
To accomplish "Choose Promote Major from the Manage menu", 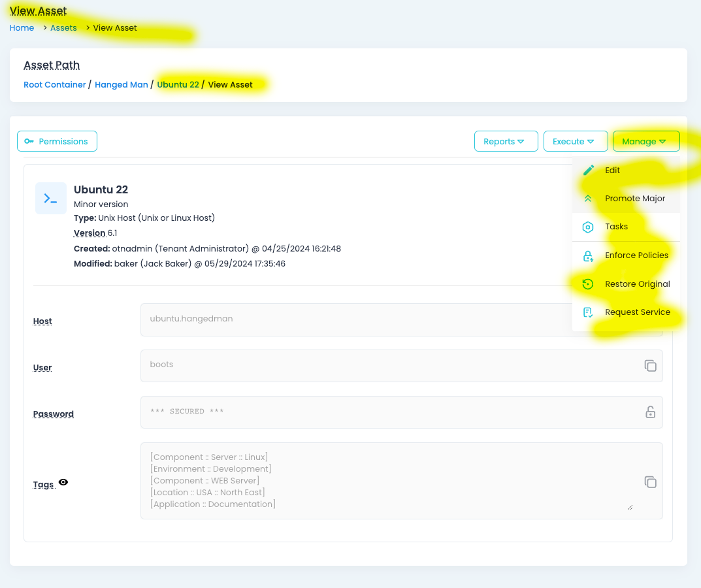I will click(x=630, y=198).
